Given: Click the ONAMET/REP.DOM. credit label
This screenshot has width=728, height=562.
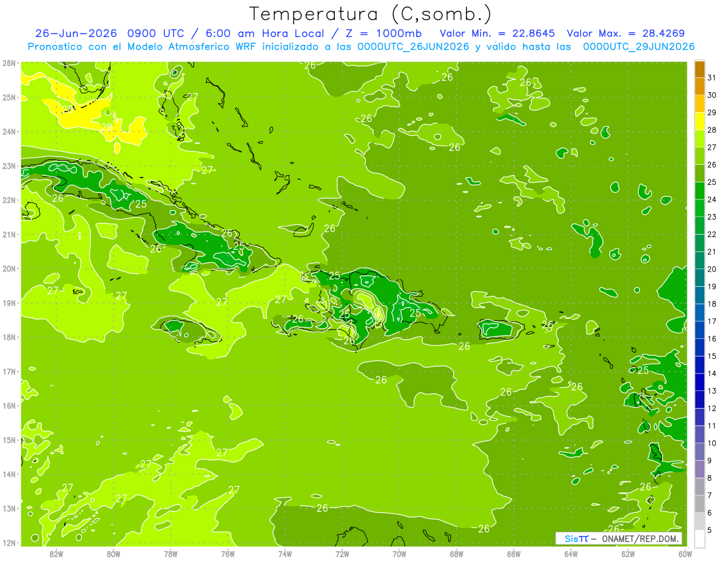Looking at the screenshot, I should tap(640, 538).
